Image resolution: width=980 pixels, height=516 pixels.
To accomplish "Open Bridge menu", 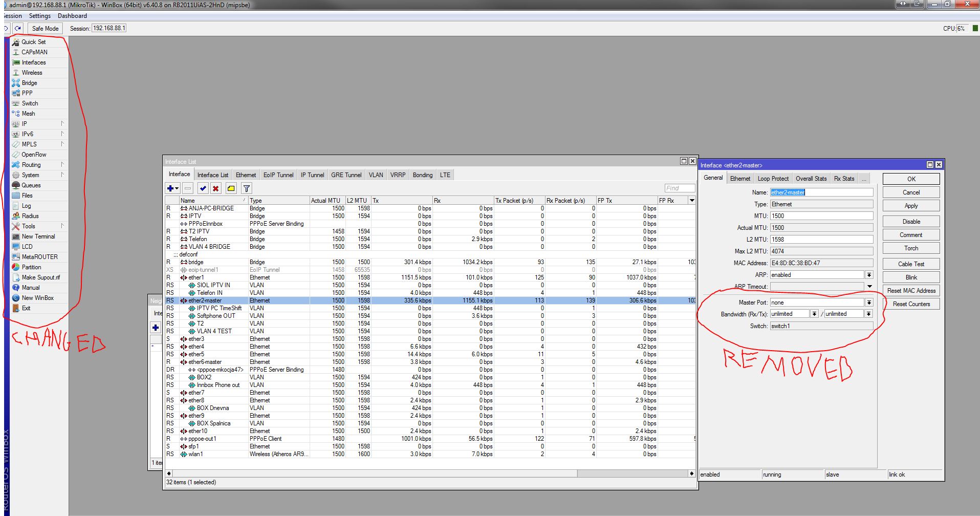I will 29,83.
